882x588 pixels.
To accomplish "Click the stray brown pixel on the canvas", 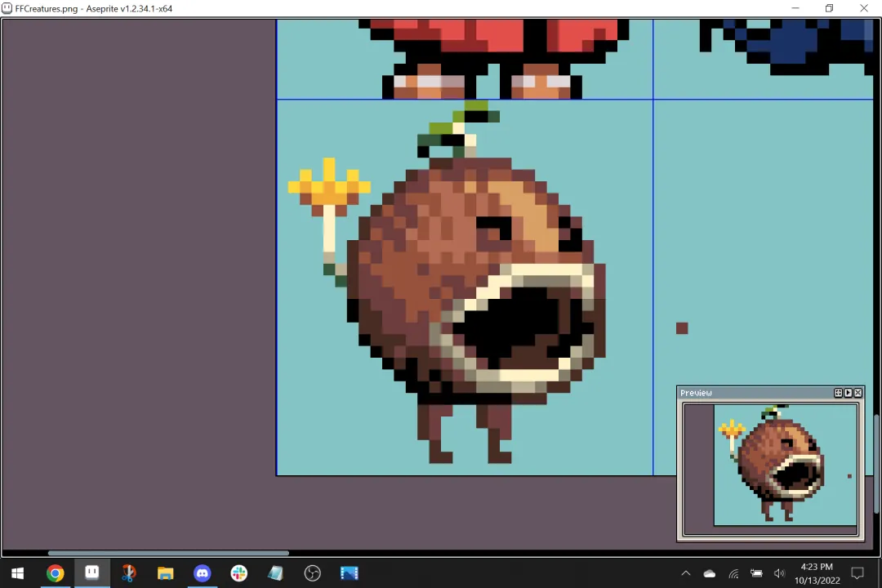I will click(x=682, y=328).
